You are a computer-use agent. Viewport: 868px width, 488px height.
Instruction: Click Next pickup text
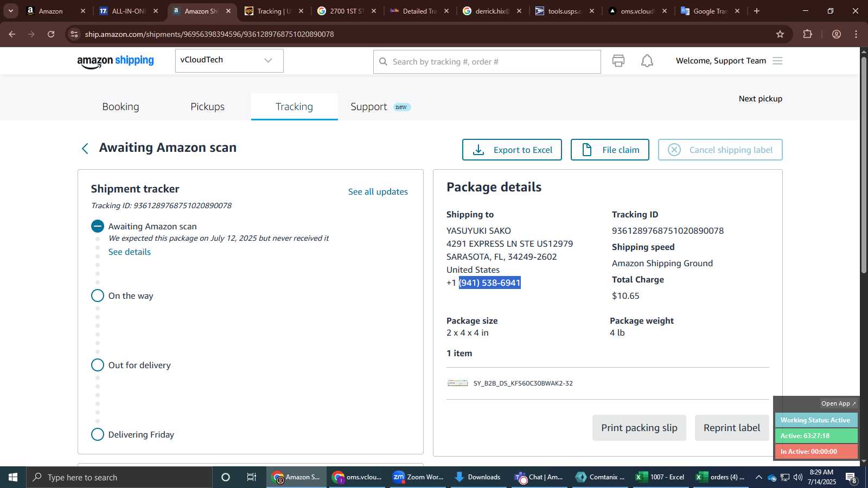point(761,99)
